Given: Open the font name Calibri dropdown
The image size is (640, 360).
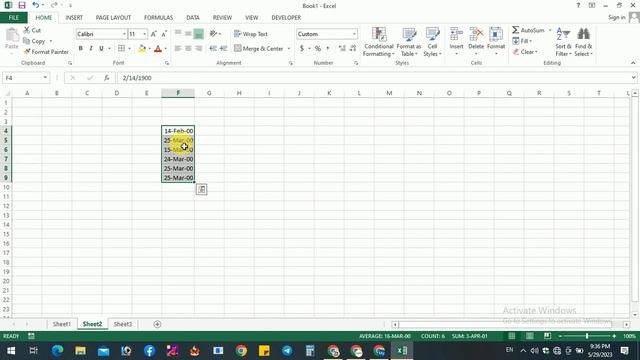Looking at the screenshot, I should 124,34.
